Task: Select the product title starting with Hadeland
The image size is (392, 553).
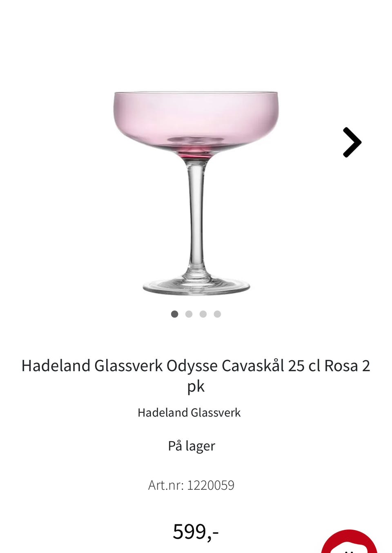Action: (196, 375)
